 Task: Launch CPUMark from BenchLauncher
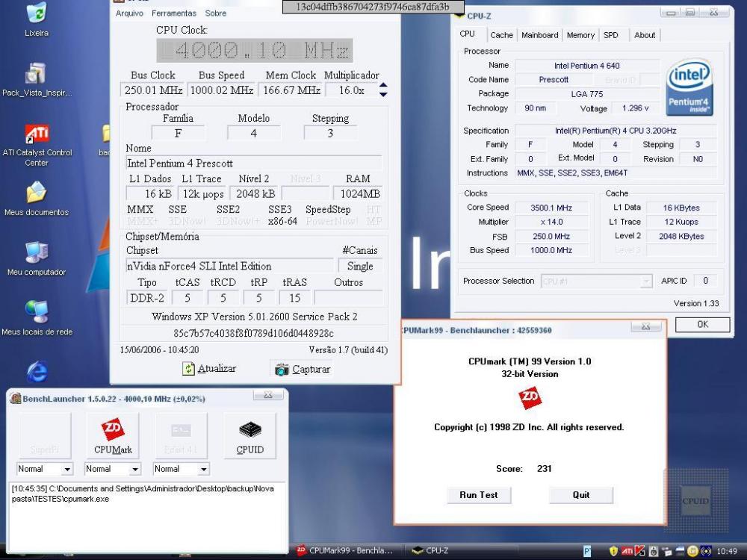click(x=114, y=435)
